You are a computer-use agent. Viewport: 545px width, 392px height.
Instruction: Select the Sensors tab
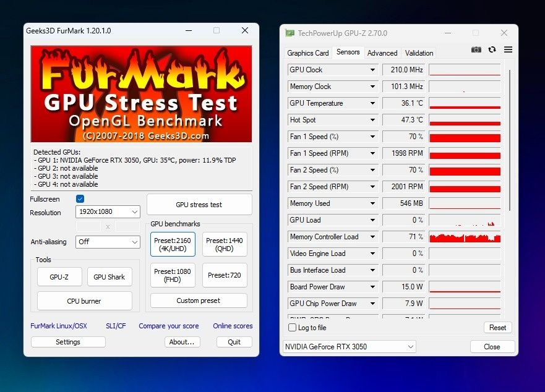click(348, 52)
